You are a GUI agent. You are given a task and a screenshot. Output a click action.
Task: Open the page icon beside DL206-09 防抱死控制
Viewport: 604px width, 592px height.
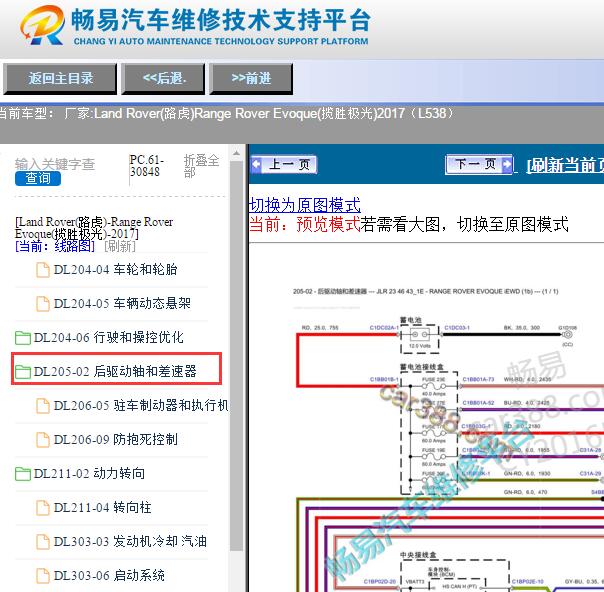(x=43, y=439)
